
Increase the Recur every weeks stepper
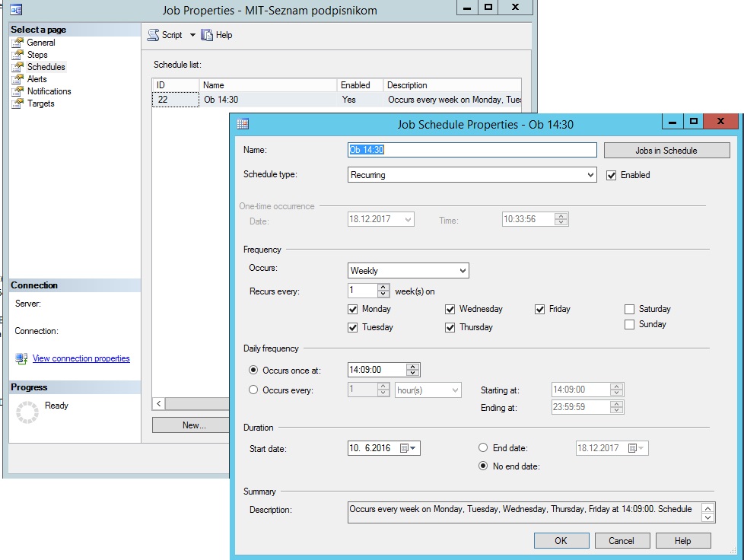click(x=383, y=287)
